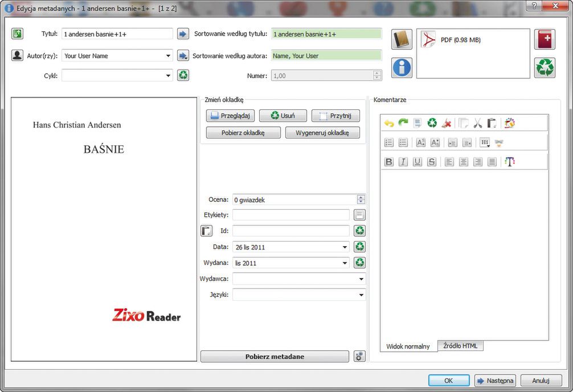Image resolution: width=573 pixels, height=392 pixels.
Task: Open the Data date dropdown
Action: pos(345,247)
